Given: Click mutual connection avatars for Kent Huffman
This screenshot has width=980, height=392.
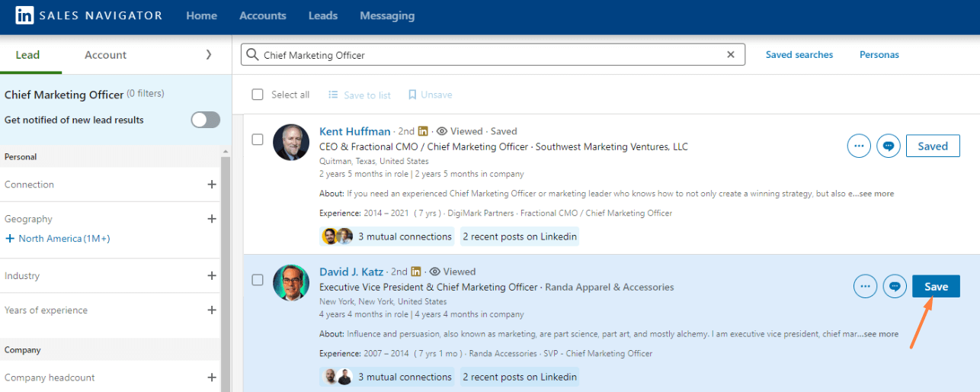Looking at the screenshot, I should pyautogui.click(x=337, y=236).
